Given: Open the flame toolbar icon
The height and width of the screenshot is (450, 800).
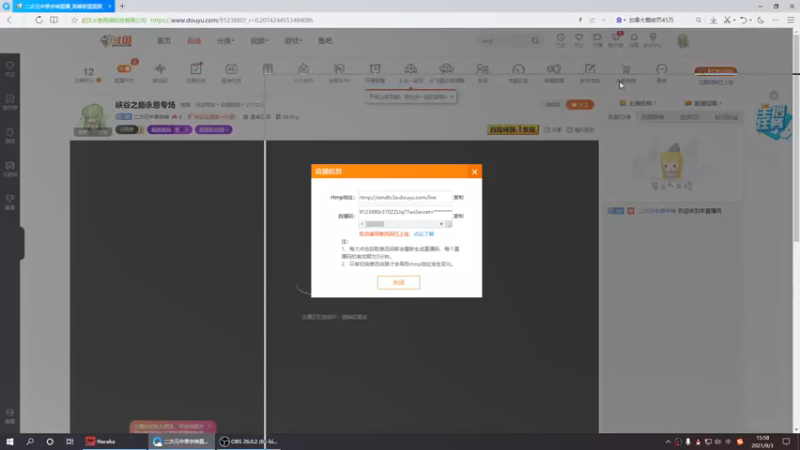Looking at the screenshot, I should [x=304, y=69].
